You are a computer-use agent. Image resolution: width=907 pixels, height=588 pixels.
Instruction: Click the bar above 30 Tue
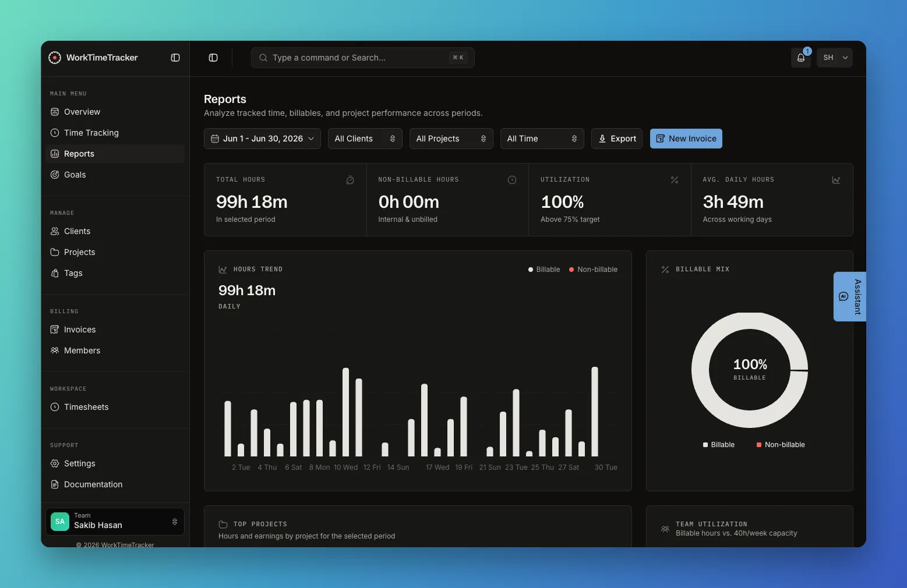595,412
